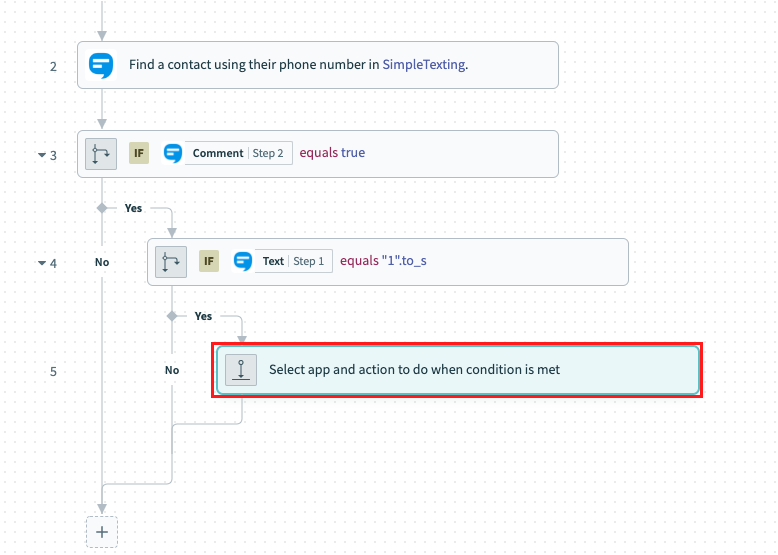Click the SimpleTexting app icon in step 2
The image size is (778, 555).
[101, 65]
